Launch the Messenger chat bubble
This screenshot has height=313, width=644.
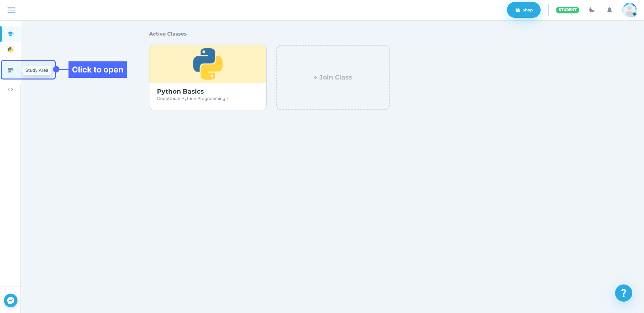pyautogui.click(x=11, y=300)
